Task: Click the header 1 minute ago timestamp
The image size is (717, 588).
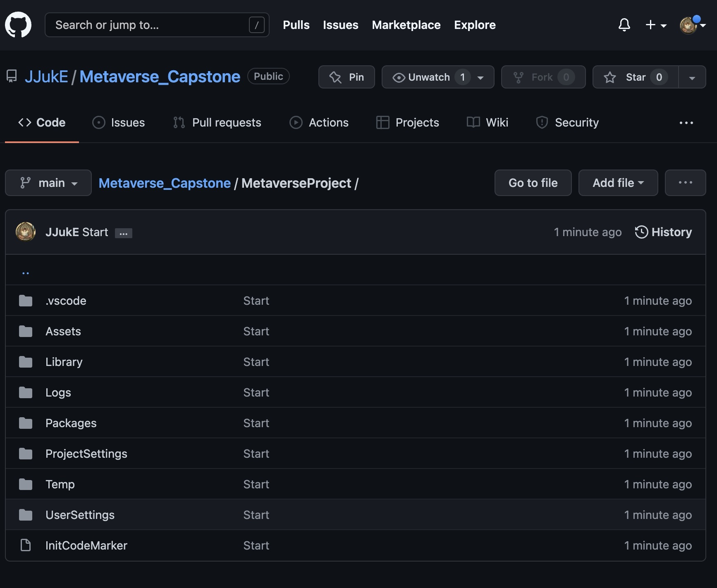Action: coord(588,232)
